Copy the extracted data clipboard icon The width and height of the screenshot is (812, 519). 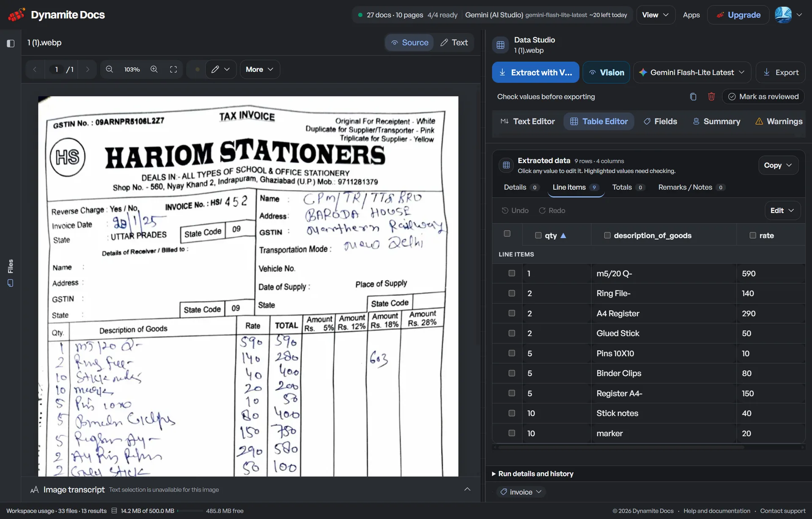(x=693, y=97)
